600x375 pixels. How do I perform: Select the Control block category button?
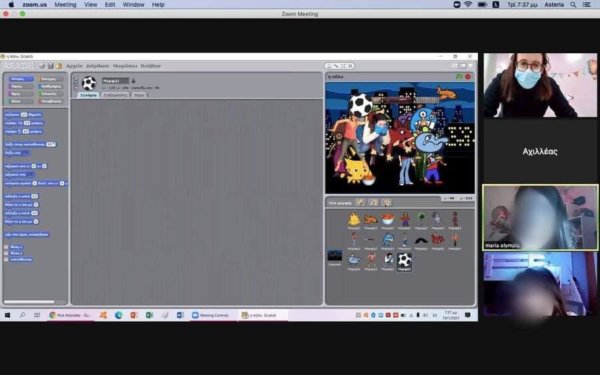pos(51,79)
